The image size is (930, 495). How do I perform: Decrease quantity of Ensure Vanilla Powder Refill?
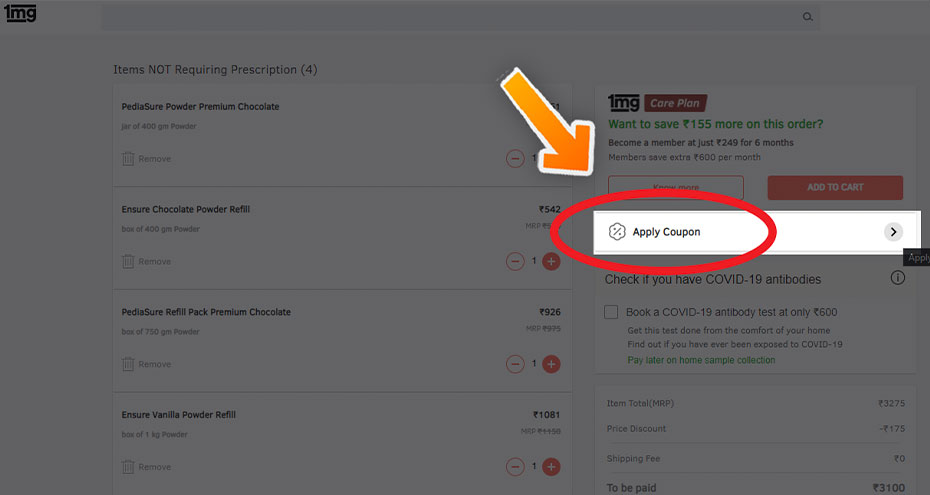tap(515, 467)
